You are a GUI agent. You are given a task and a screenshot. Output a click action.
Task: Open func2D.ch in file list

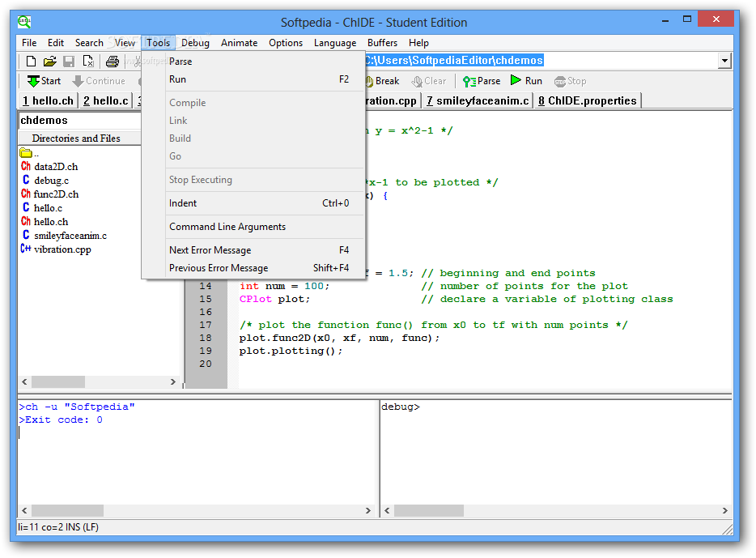coord(49,194)
